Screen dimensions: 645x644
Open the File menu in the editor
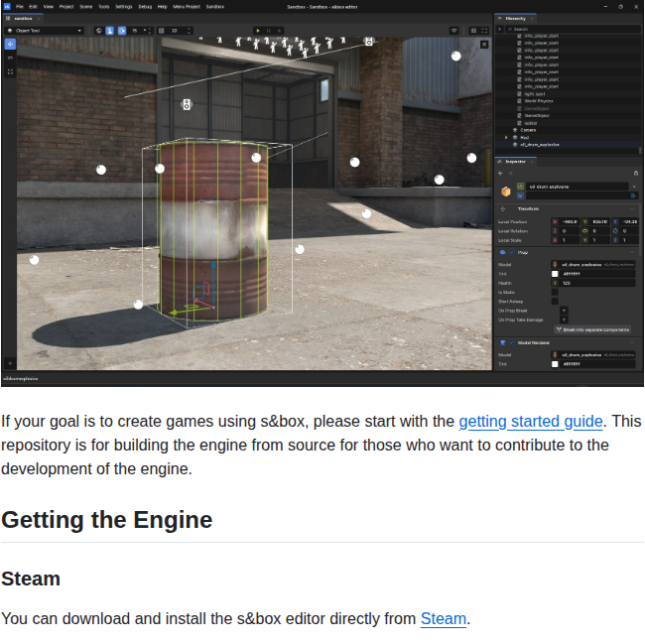[19, 7]
